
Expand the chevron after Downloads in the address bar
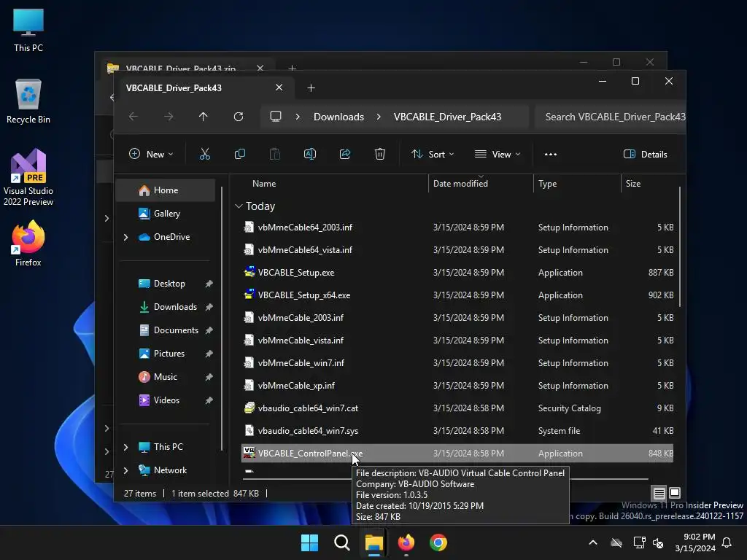tap(379, 117)
